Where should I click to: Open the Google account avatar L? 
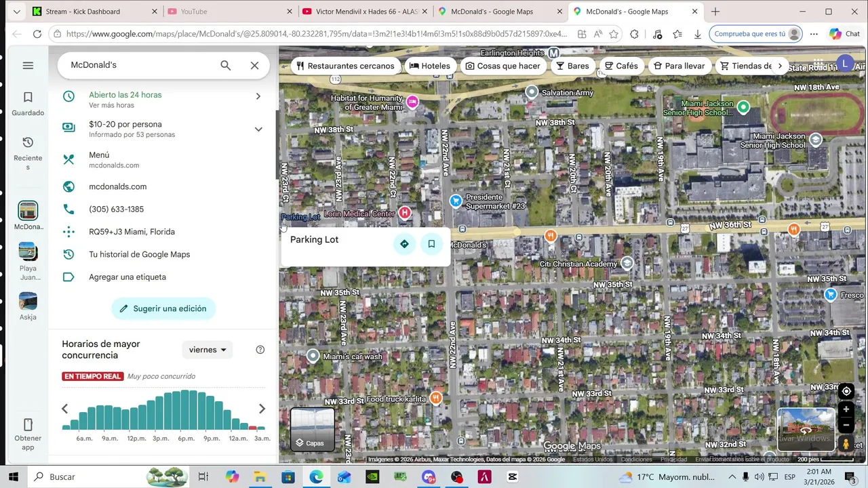[x=844, y=64]
